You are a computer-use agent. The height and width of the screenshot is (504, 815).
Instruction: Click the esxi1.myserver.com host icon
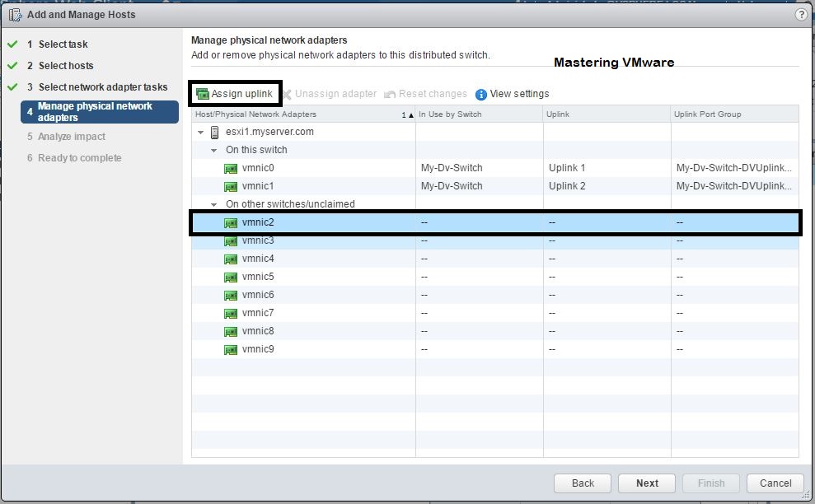pyautogui.click(x=215, y=131)
